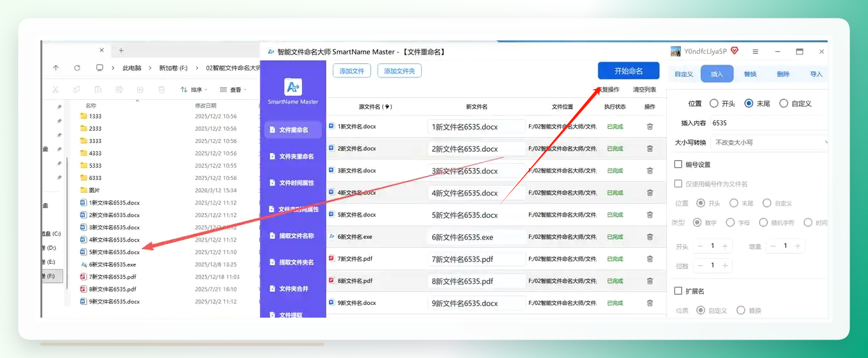This screenshot has width=868, height=358.
Task: Click the SmartName Master logo icon
Action: pos(293,87)
